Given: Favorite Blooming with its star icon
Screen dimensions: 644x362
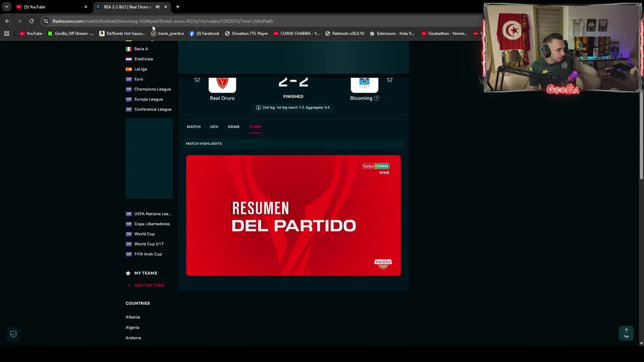Looking at the screenshot, I should tap(389, 79).
